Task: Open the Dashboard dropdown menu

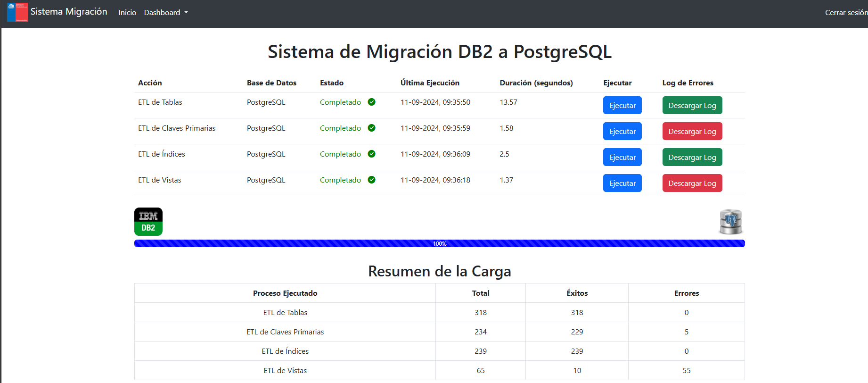Action: [166, 12]
